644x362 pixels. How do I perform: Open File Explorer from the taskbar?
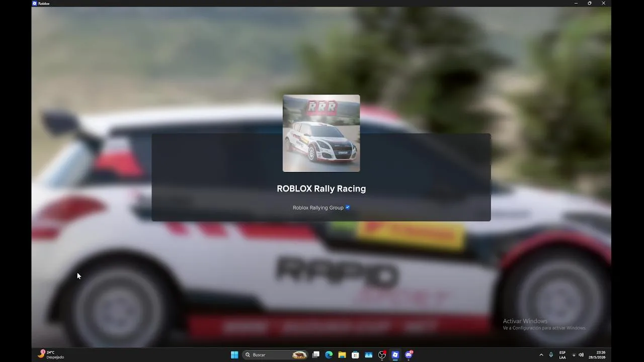[342, 355]
